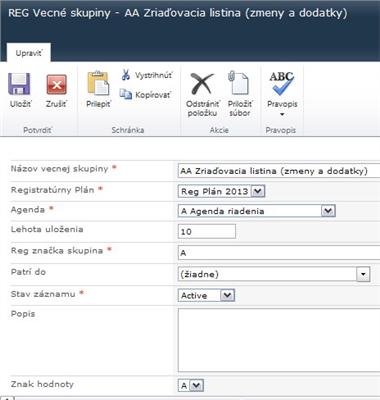Click the Kopírovať label
Image resolution: width=380 pixels, height=400 pixels.
click(x=153, y=95)
